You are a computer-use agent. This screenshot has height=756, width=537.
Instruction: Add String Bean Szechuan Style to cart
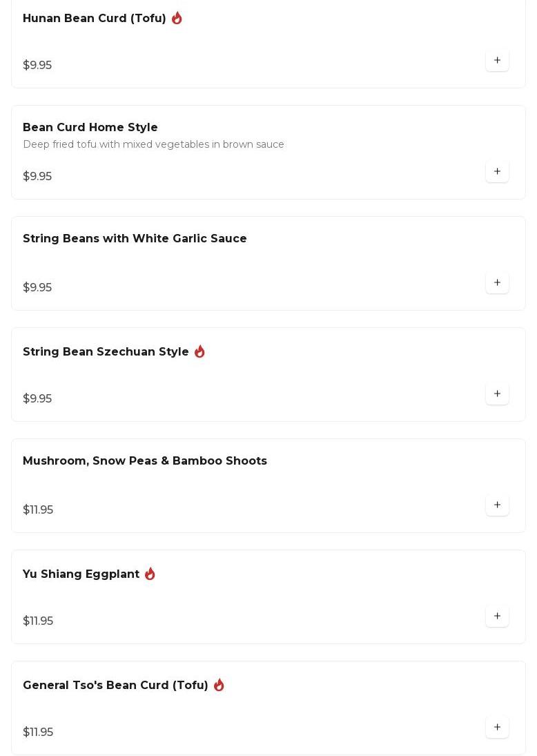497,394
